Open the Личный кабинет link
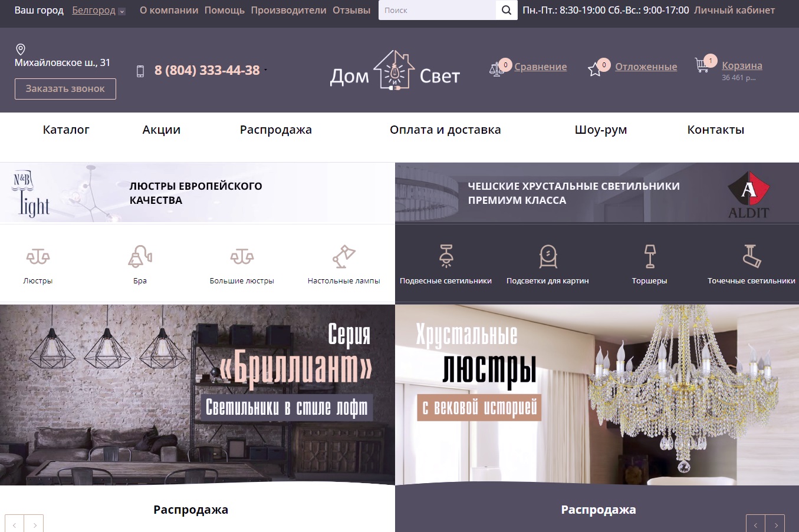The height and width of the screenshot is (532, 799). tap(734, 10)
